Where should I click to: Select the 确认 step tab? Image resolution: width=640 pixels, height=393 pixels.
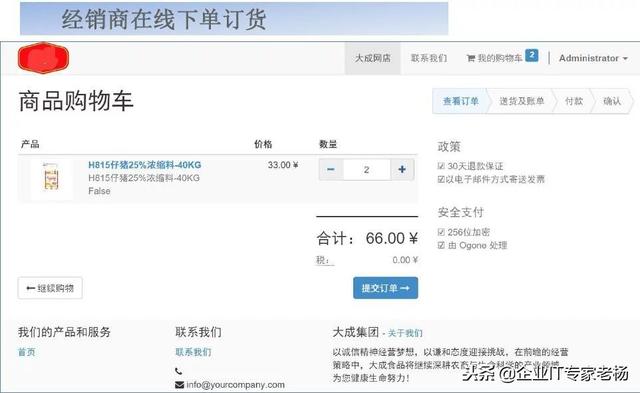pos(612,101)
